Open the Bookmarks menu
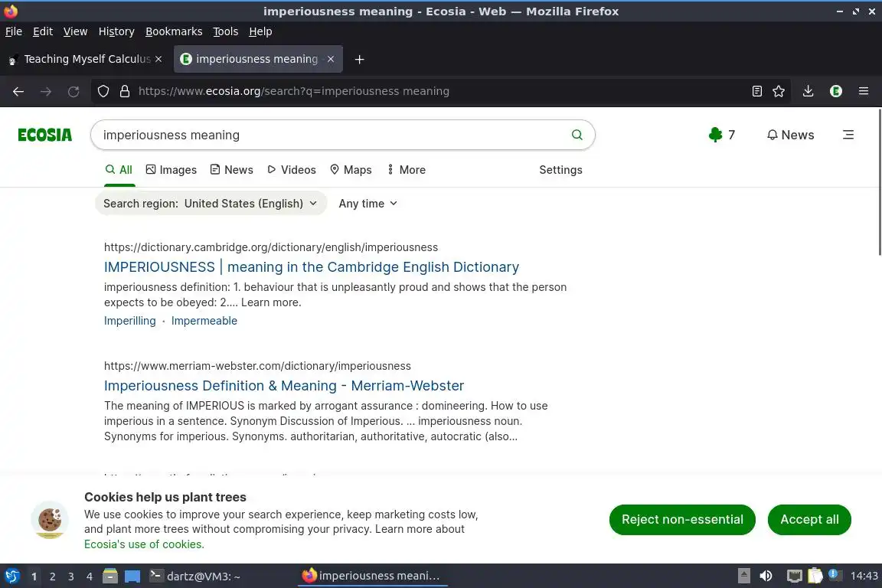This screenshot has height=588, width=882. click(174, 31)
